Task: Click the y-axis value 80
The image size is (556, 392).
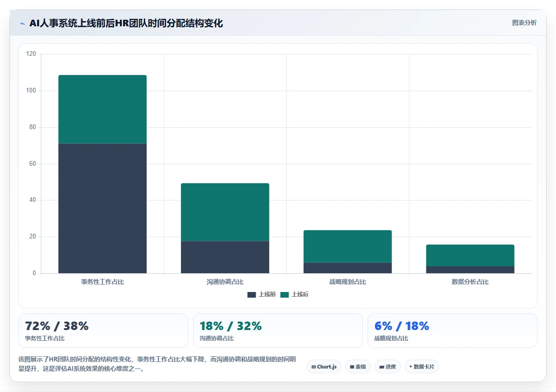Action: pyautogui.click(x=32, y=127)
